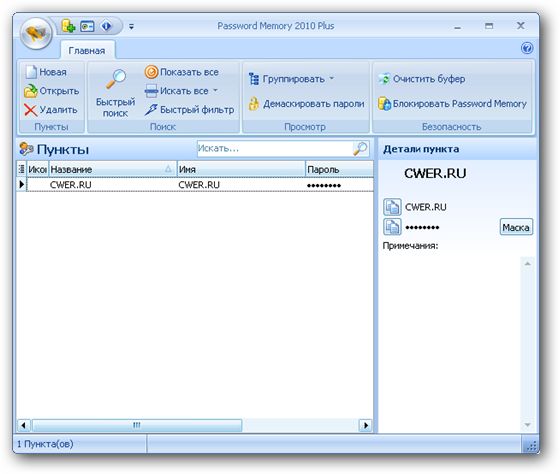Copy the masked password via copy icon
The height and width of the screenshot is (474, 560).
pos(392,227)
